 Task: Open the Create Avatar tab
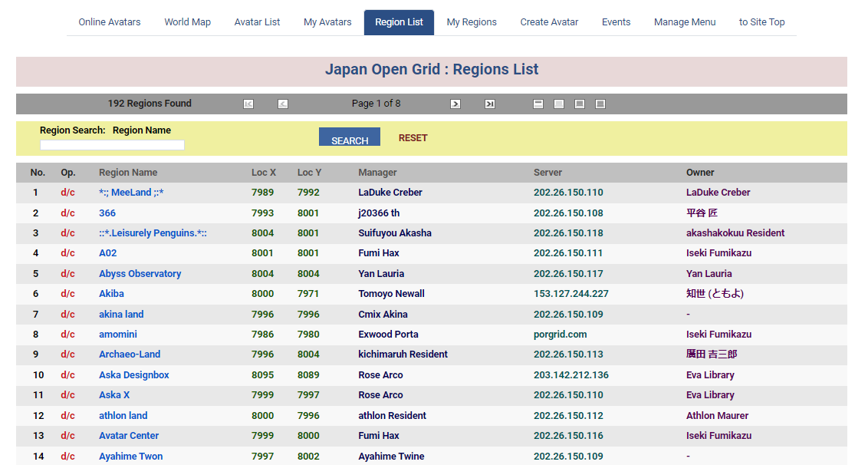click(549, 22)
